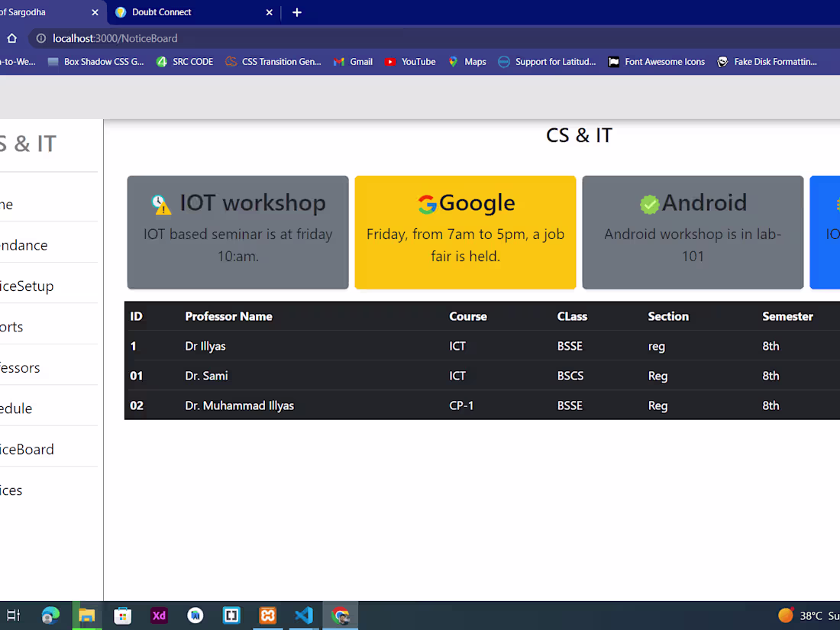Viewport: 840px width, 630px height.
Task: Open Adobe XD from the taskbar
Action: 159,615
